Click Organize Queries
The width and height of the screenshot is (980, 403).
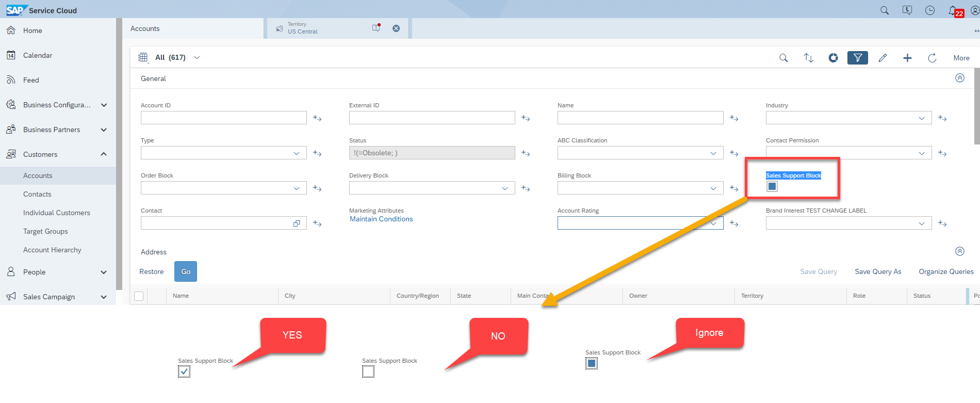click(946, 271)
